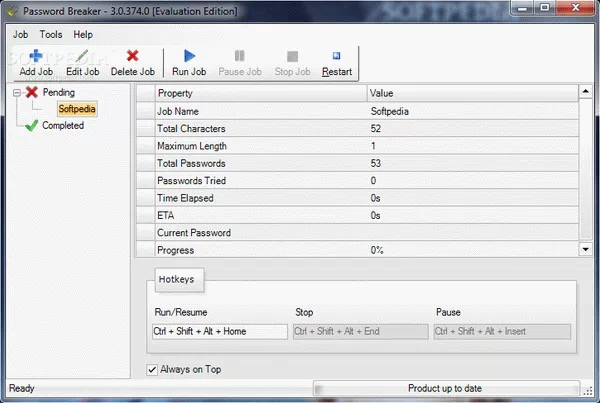Click the Stop Job toolbar icon

[292, 57]
